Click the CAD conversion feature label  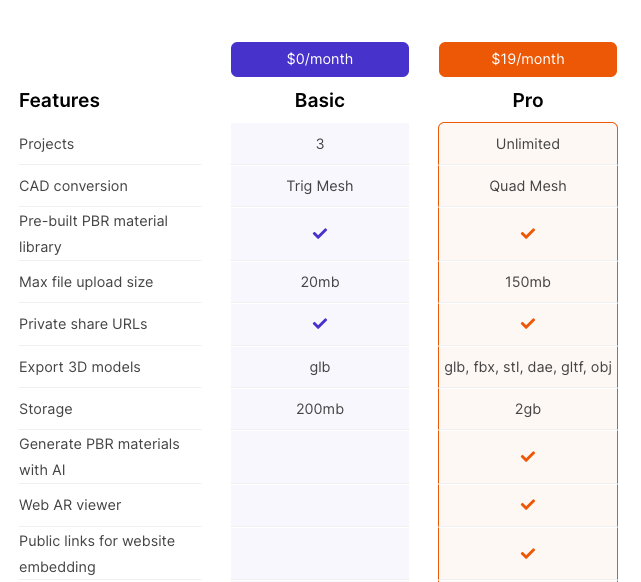point(74,186)
